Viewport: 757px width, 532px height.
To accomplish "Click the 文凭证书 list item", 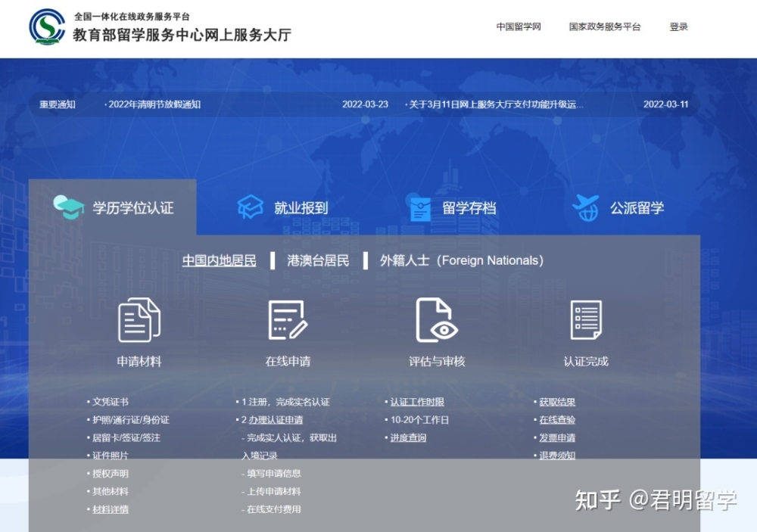I will pos(111,402).
